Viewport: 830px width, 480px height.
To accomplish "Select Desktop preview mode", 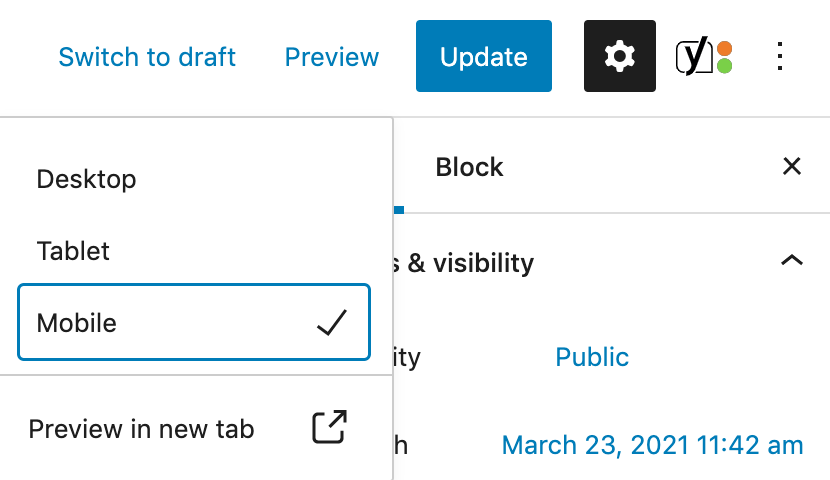I will click(x=194, y=179).
